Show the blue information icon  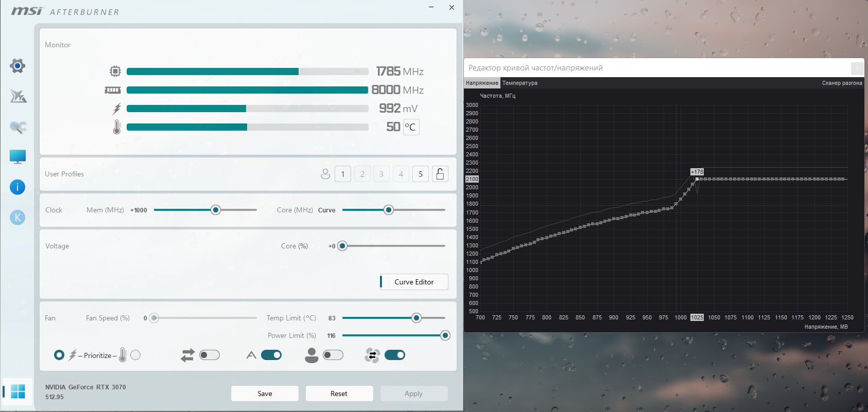(18, 187)
